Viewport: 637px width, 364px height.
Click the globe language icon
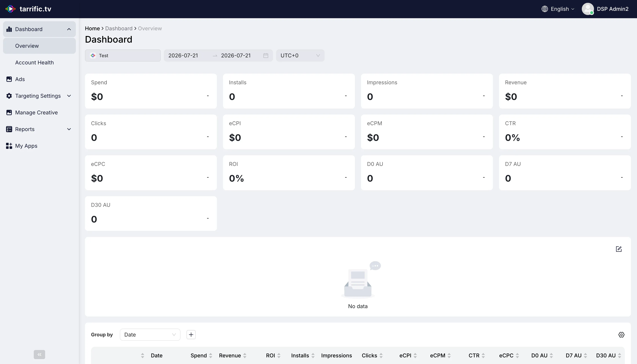tap(544, 9)
